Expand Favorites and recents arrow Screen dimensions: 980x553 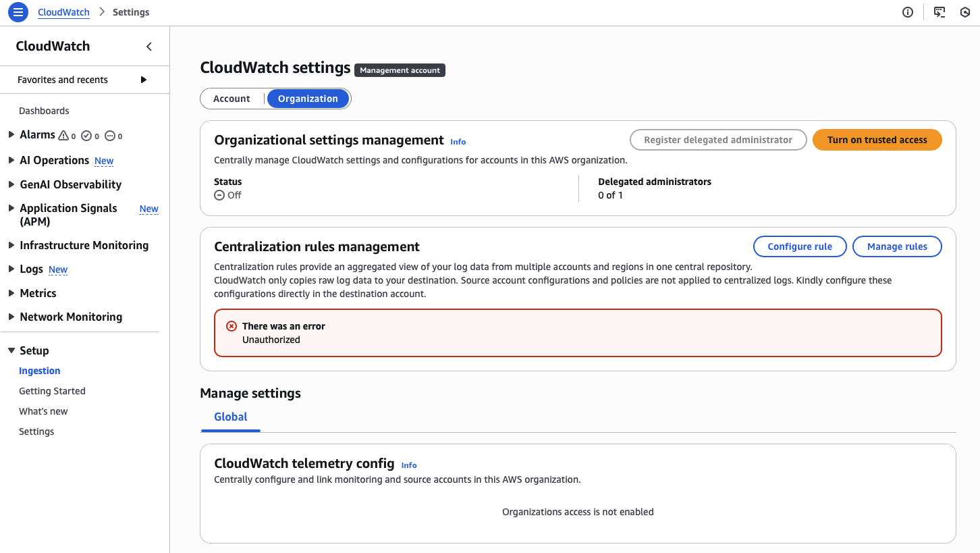point(143,80)
